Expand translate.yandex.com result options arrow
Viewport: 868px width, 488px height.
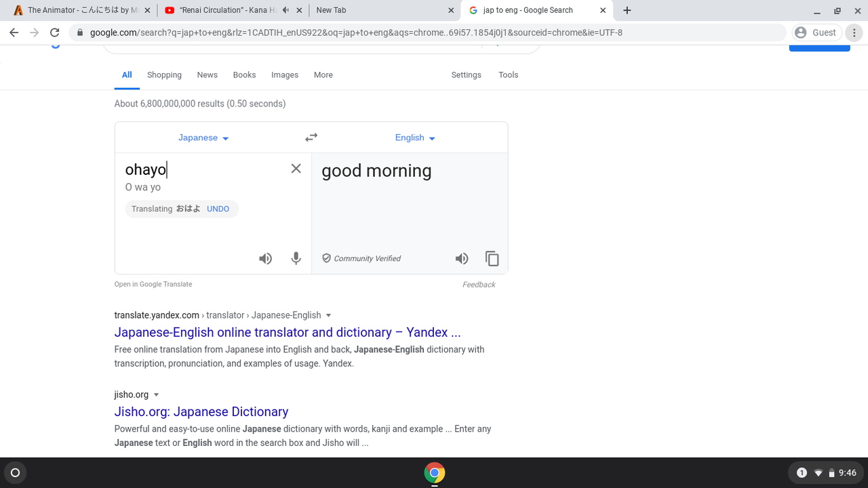(x=329, y=315)
